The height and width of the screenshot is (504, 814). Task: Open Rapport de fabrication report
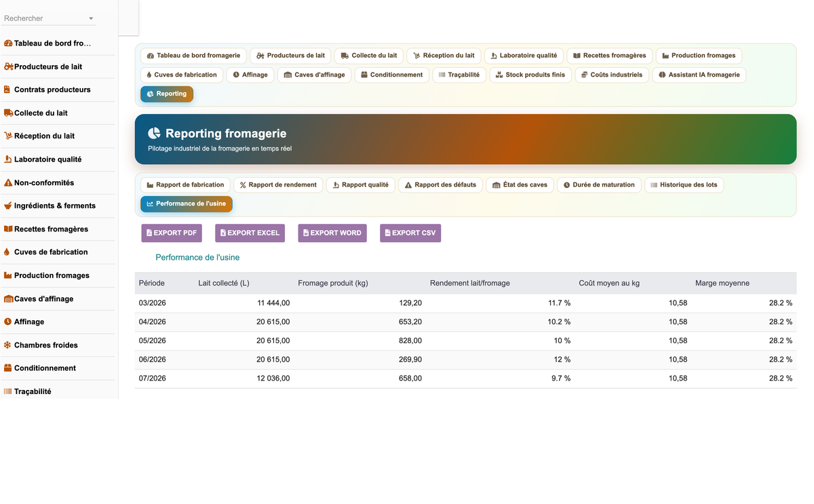pos(185,185)
